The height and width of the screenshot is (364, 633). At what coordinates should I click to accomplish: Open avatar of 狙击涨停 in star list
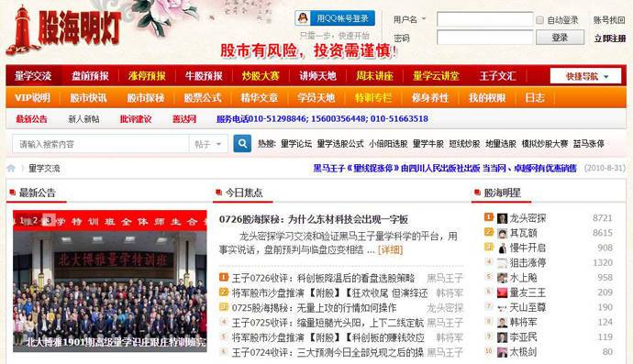click(x=502, y=263)
